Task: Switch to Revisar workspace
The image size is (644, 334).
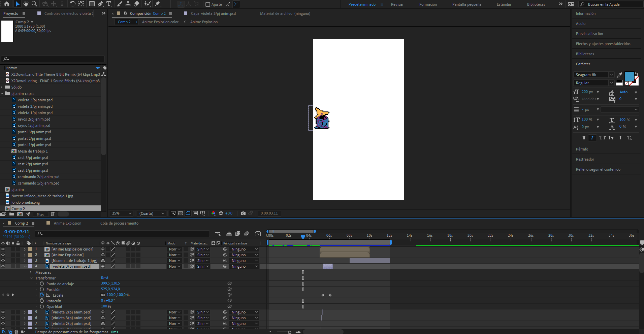Action: [397, 4]
